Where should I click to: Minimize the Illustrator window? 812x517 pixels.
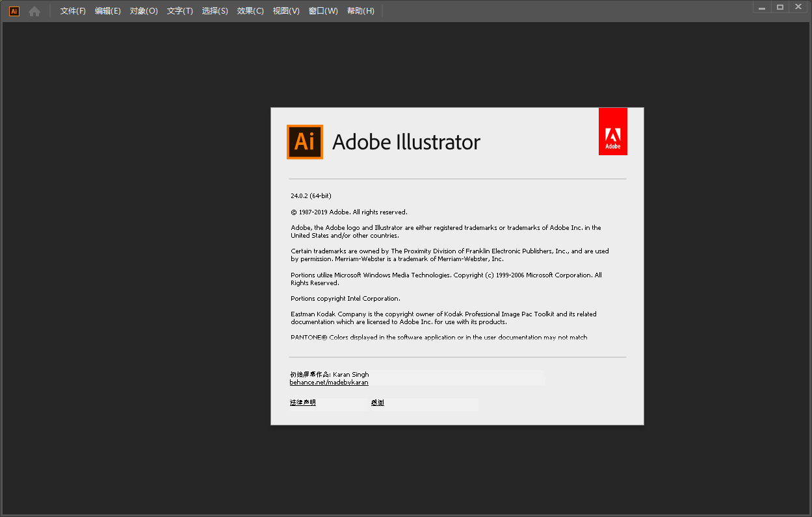[762, 6]
